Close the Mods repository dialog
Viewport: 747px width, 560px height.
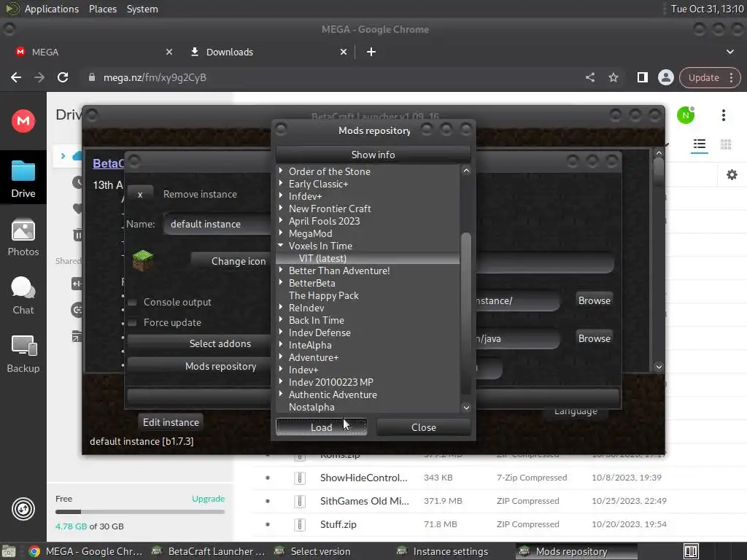[x=424, y=427]
